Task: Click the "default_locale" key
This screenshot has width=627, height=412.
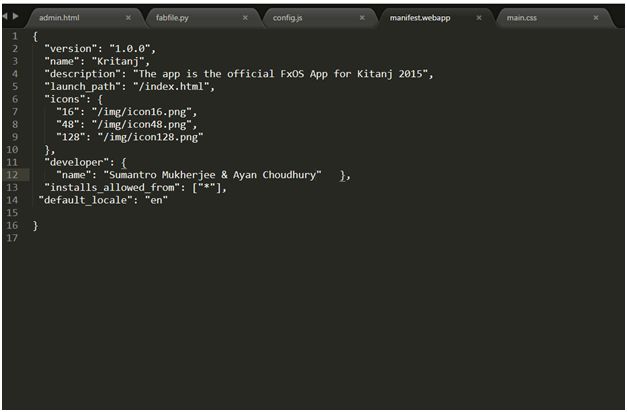Action: (x=88, y=200)
